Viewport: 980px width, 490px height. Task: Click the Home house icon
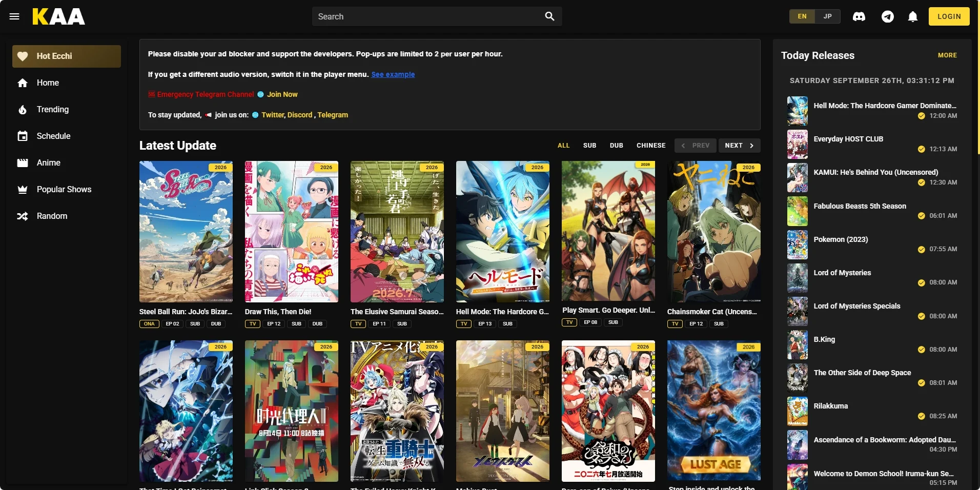[23, 83]
